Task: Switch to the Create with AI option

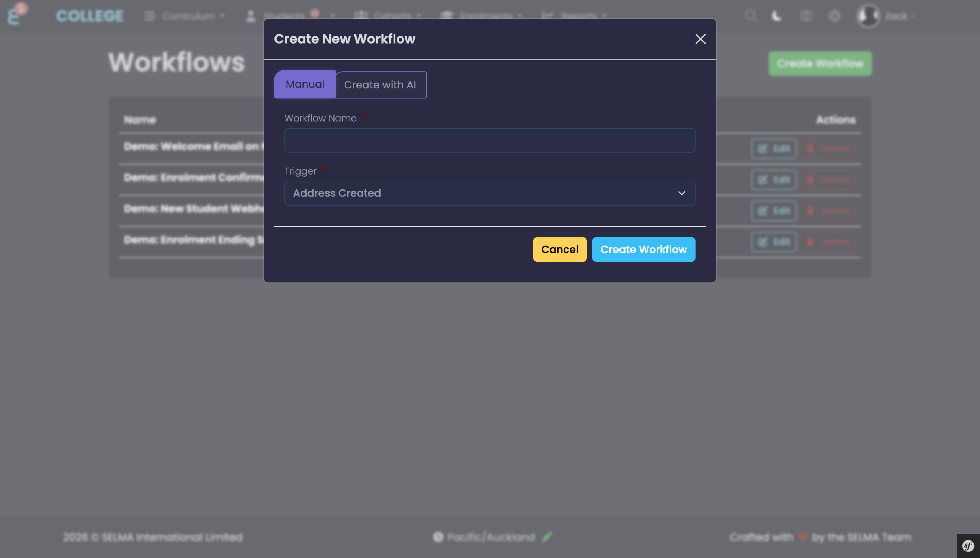Action: 381,85
